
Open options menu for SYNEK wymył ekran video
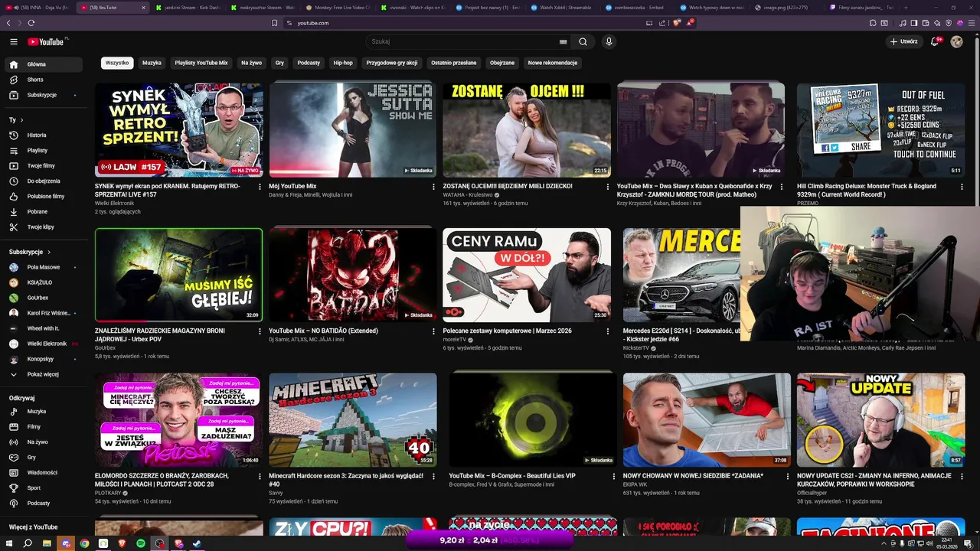coord(260,186)
